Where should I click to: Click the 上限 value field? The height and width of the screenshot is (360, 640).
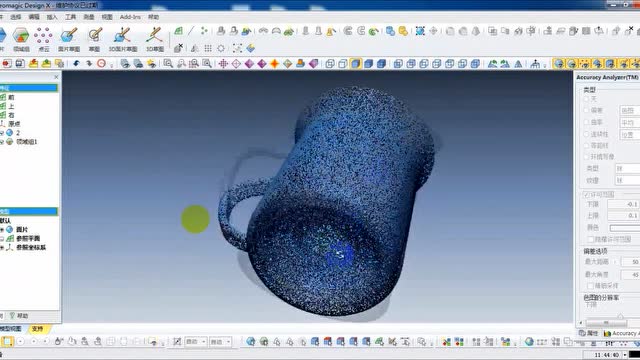tap(624, 216)
